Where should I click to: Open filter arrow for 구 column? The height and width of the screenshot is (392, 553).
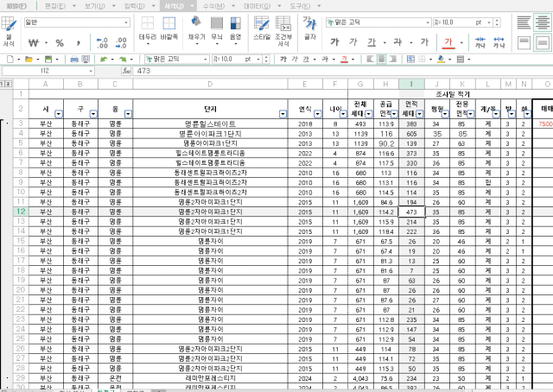(93, 114)
